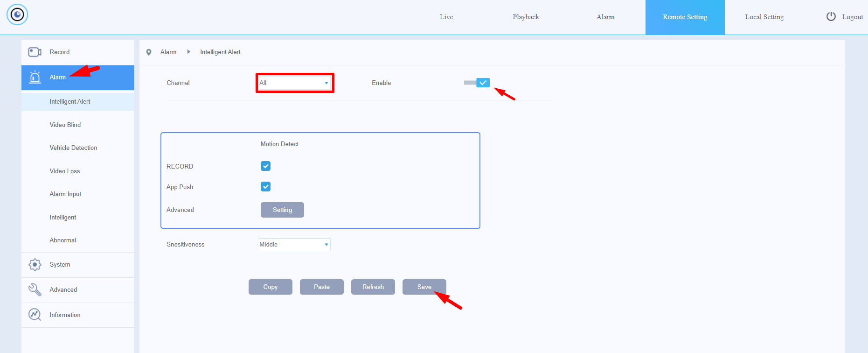This screenshot has width=868, height=353.
Task: Open the Snesitiveness dropdown
Action: [x=294, y=245]
